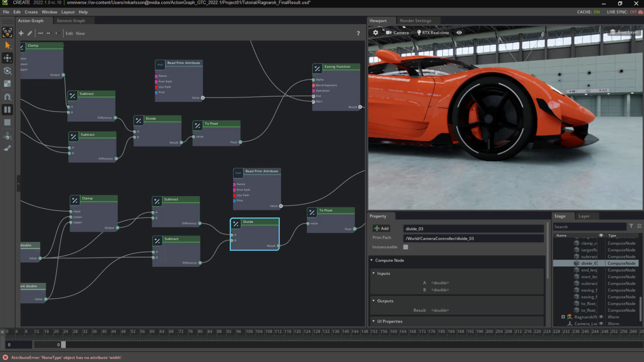Select the Rotate tool in the left toolbar

pos(7,71)
